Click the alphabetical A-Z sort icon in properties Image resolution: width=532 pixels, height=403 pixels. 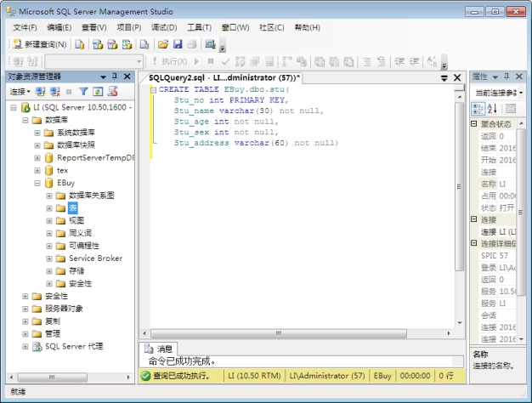coord(492,108)
